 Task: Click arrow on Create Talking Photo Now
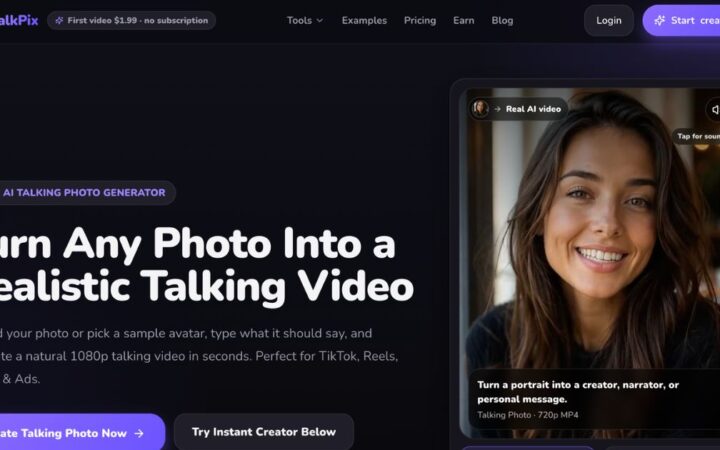(139, 433)
